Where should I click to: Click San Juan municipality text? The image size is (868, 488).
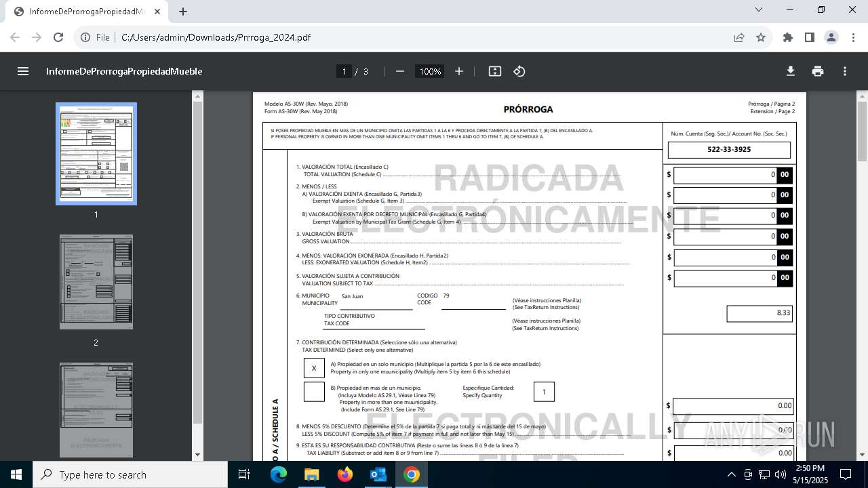coord(352,296)
